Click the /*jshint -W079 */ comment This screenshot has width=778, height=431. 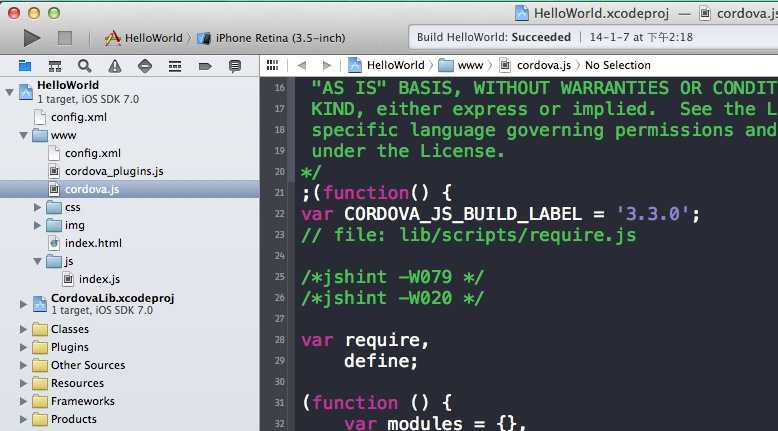click(392, 277)
